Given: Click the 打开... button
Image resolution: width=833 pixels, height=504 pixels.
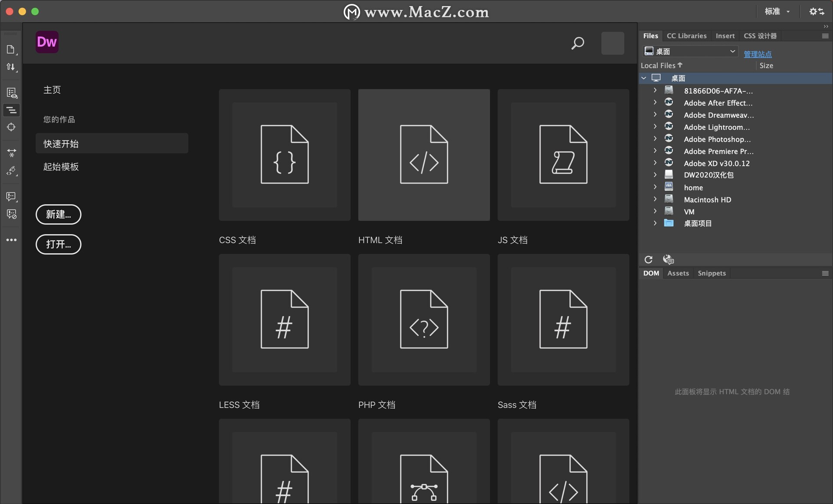Looking at the screenshot, I should [x=59, y=245].
